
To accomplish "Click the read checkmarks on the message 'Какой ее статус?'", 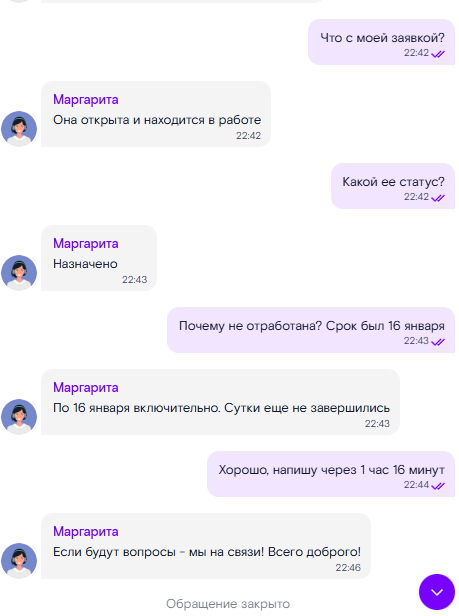I will click(438, 198).
